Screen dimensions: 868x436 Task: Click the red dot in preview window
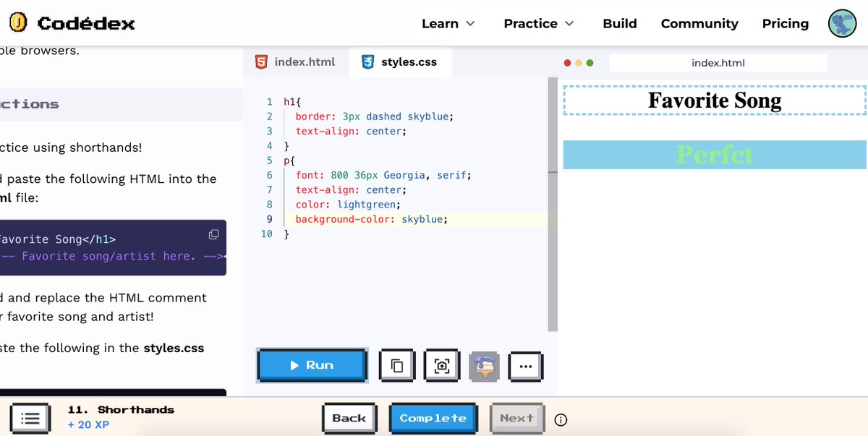pos(567,63)
